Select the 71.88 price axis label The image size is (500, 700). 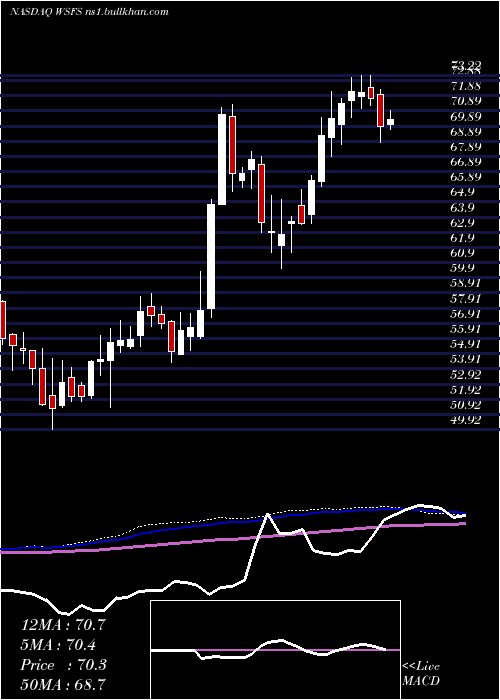[x=467, y=86]
